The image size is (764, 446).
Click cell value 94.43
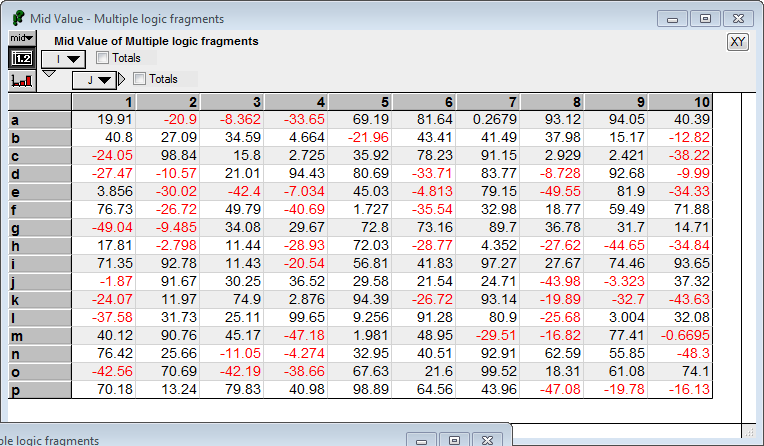(306, 174)
